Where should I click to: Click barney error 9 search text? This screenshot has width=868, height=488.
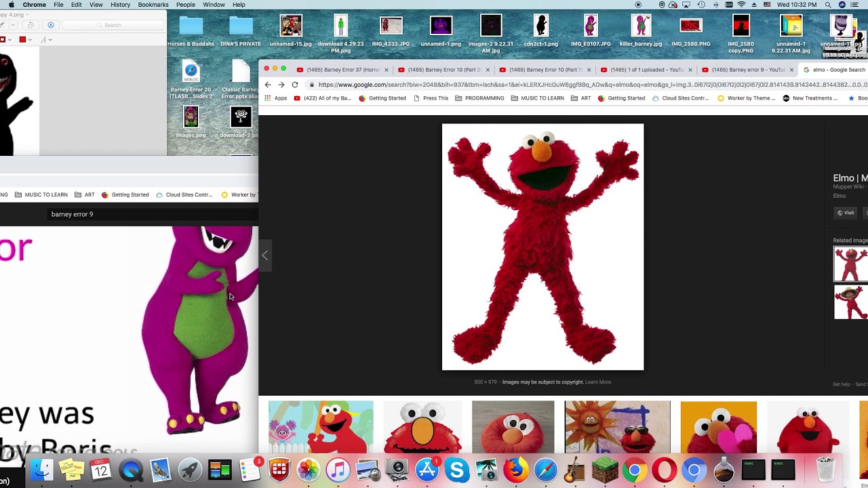coord(72,214)
